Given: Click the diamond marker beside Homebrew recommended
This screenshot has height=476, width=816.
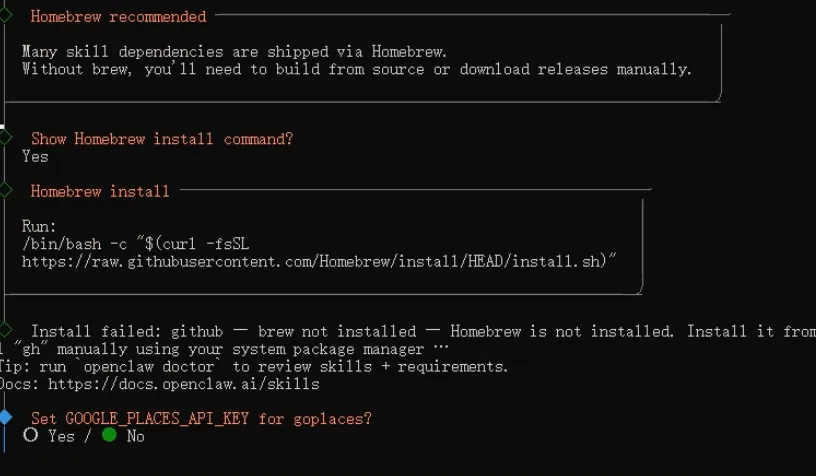Looking at the screenshot, I should [5, 14].
